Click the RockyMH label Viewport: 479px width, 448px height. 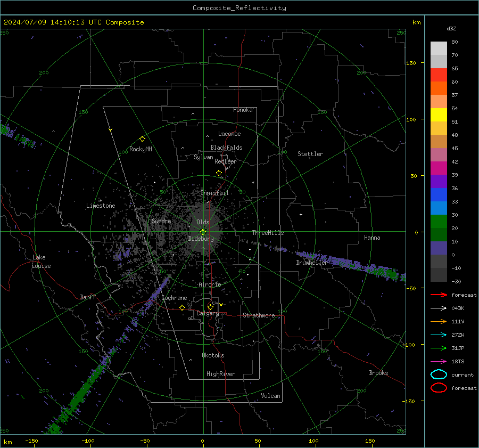[x=141, y=149]
